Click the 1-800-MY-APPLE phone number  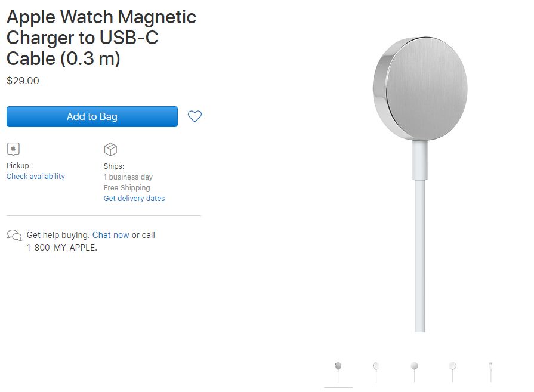61,248
